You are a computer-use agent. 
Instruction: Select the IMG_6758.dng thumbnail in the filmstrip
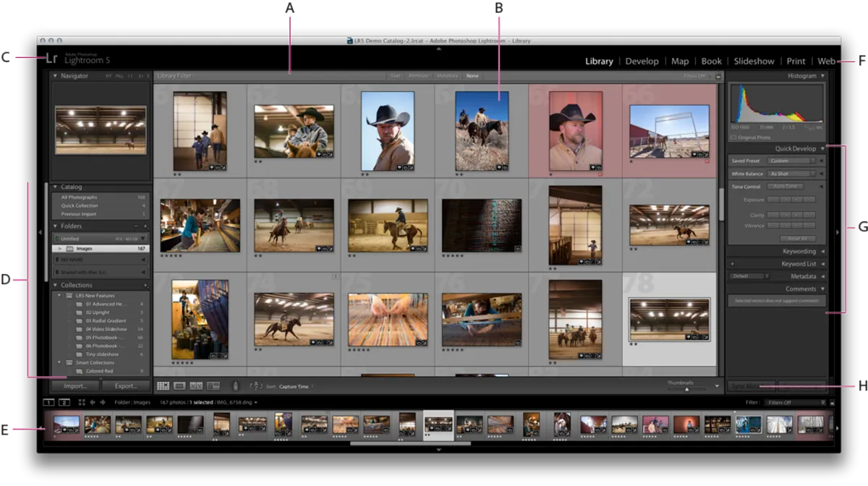tap(438, 425)
